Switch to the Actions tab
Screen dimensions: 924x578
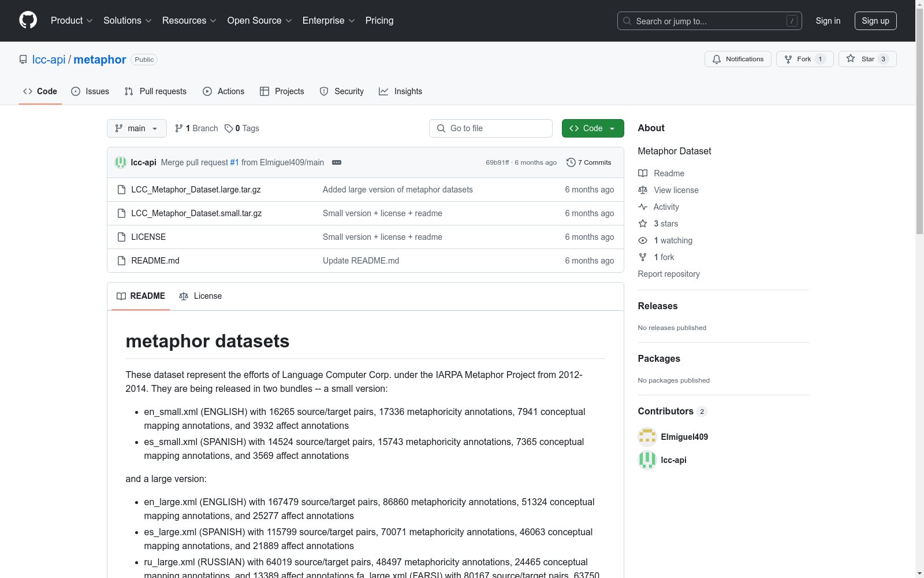click(x=223, y=91)
